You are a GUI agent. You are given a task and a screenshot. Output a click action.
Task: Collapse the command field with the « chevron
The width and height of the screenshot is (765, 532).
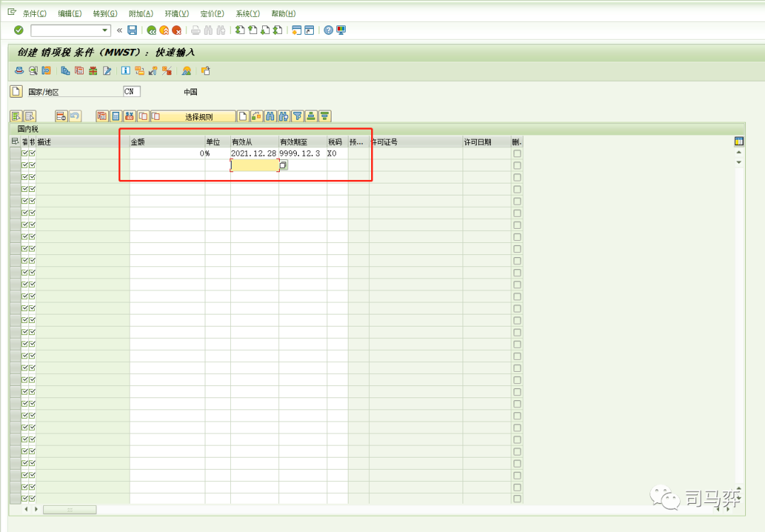(120, 30)
